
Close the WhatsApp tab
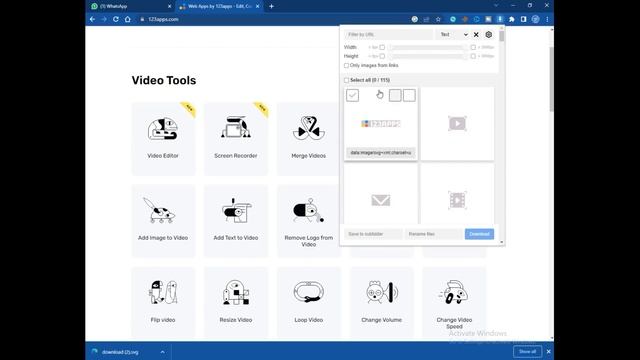pos(169,6)
